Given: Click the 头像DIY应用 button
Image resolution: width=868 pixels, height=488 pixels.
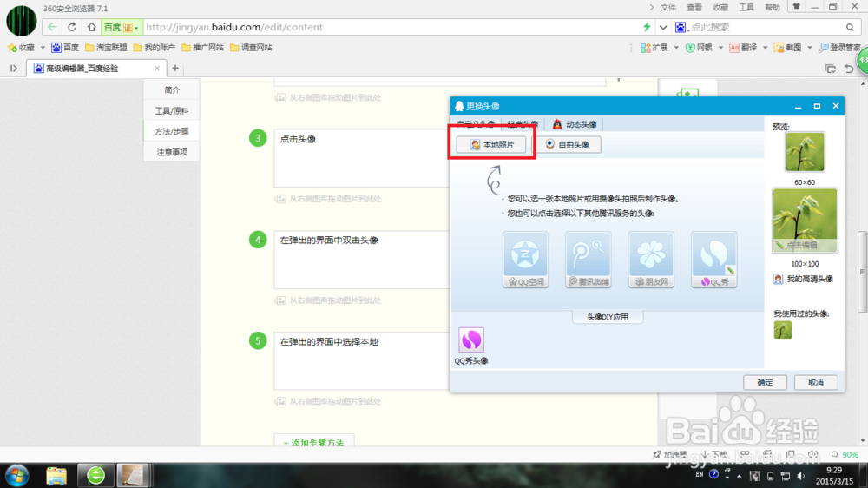Looking at the screenshot, I should tap(608, 317).
